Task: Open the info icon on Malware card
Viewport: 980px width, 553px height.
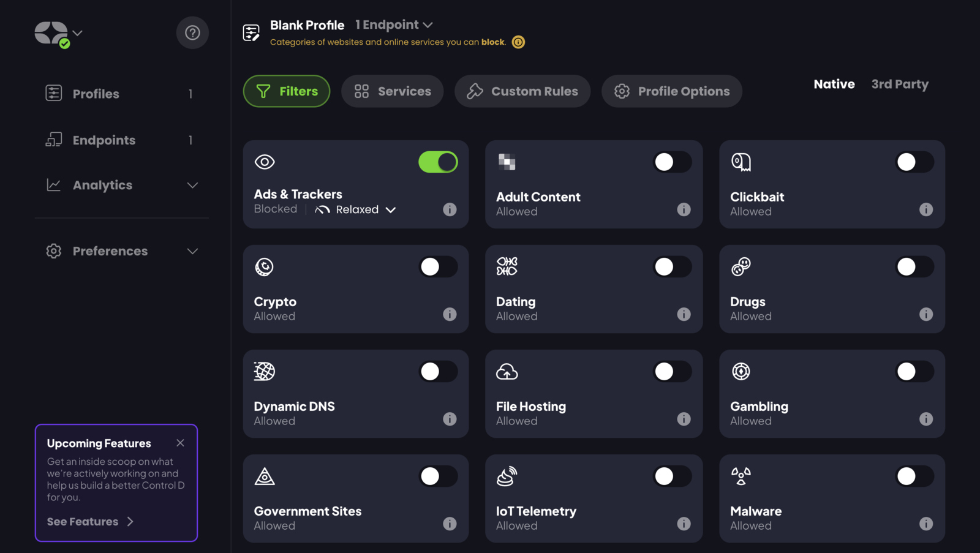Action: (926, 524)
